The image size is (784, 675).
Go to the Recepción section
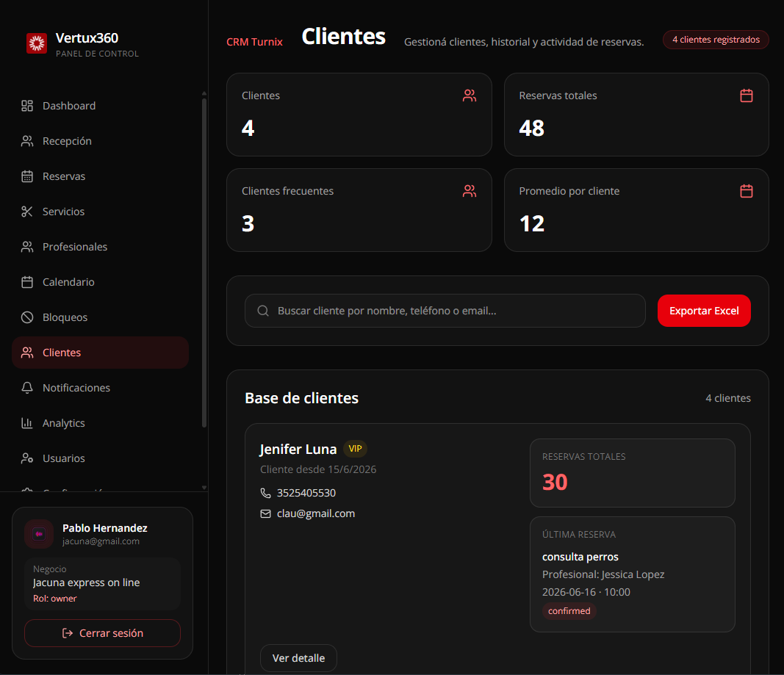click(x=100, y=142)
